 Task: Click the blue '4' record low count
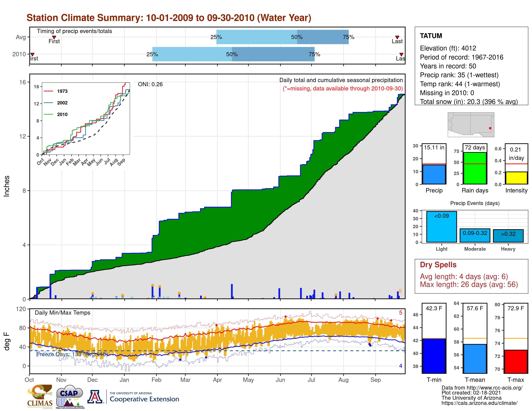point(401,366)
